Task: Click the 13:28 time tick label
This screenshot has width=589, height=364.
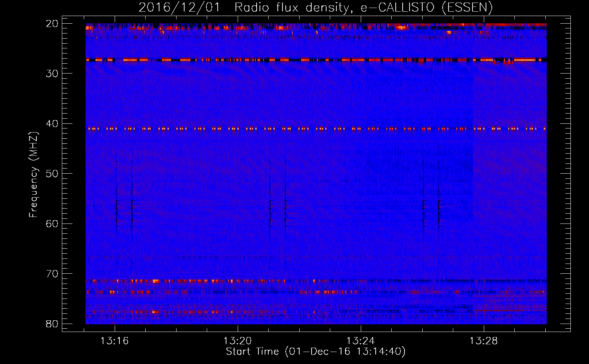Action: tap(483, 341)
